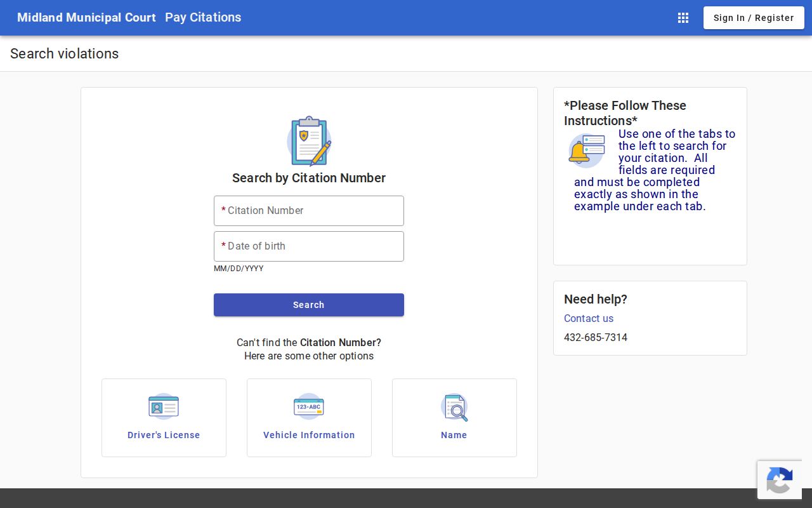Screen dimensions: 812x508
Task: Click the citation clipboard icon
Action: click(x=309, y=141)
